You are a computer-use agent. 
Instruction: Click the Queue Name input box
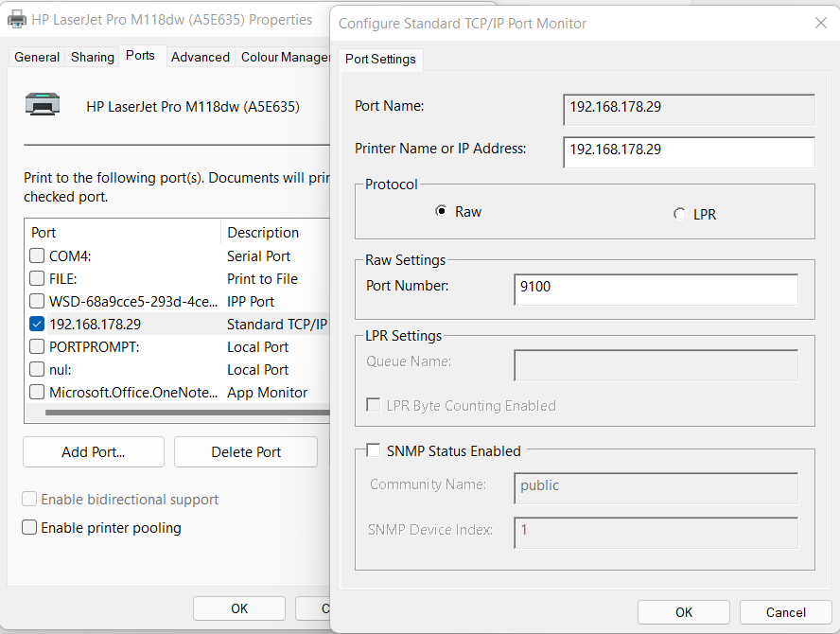(x=656, y=365)
